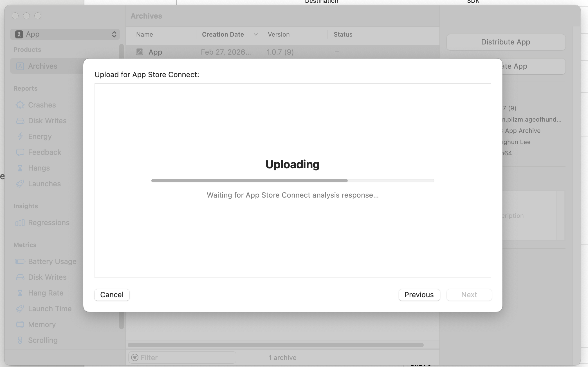Cancel the App Store Connect upload
The image size is (588, 367).
pyautogui.click(x=112, y=295)
